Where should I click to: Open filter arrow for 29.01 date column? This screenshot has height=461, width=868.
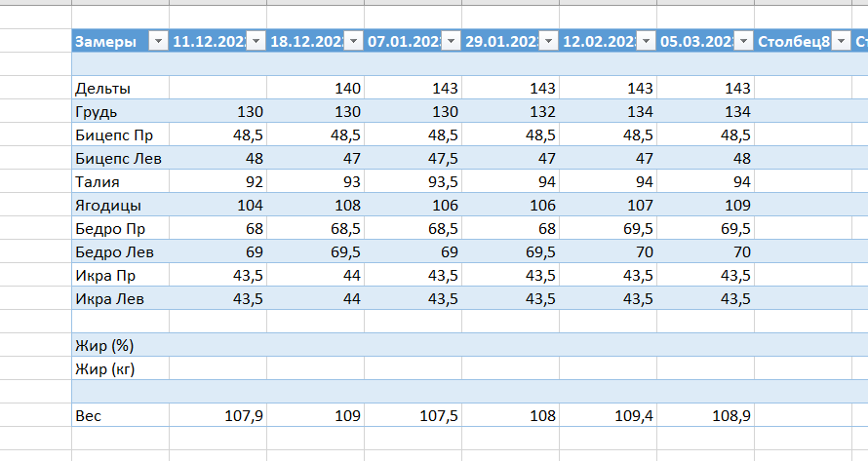[x=548, y=42]
